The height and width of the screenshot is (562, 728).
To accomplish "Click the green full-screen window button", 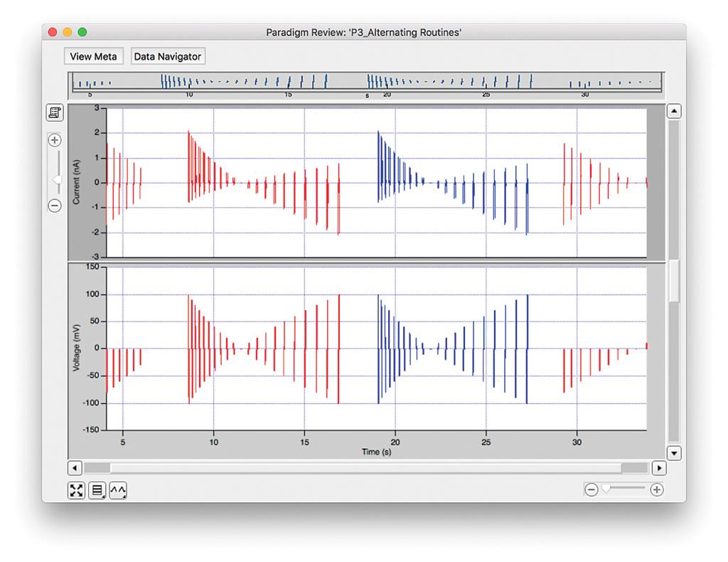I will click(82, 32).
